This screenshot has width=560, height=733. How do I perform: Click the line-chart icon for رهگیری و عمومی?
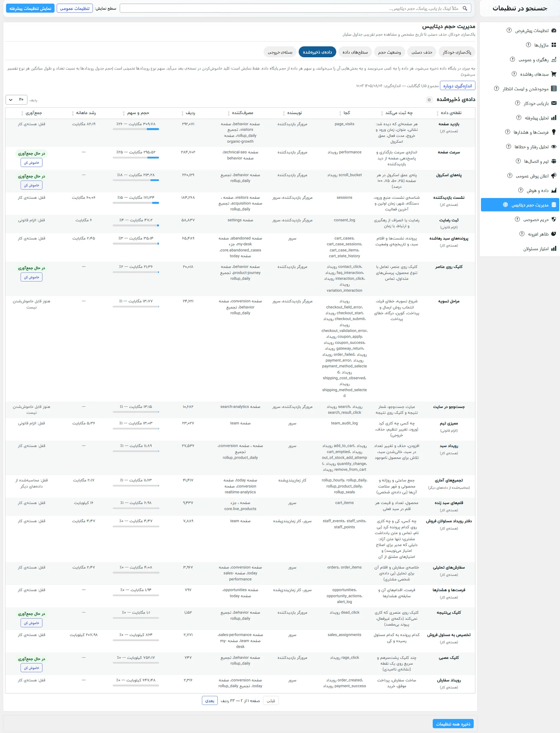point(554,60)
